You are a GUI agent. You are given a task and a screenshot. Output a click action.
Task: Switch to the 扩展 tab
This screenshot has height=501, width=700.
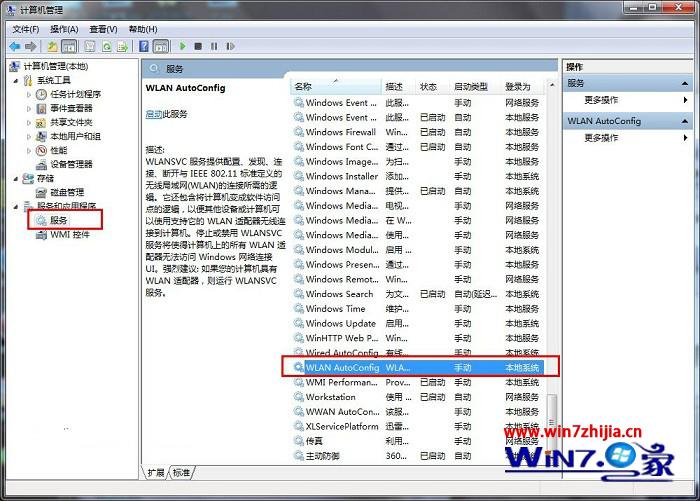pyautogui.click(x=156, y=472)
